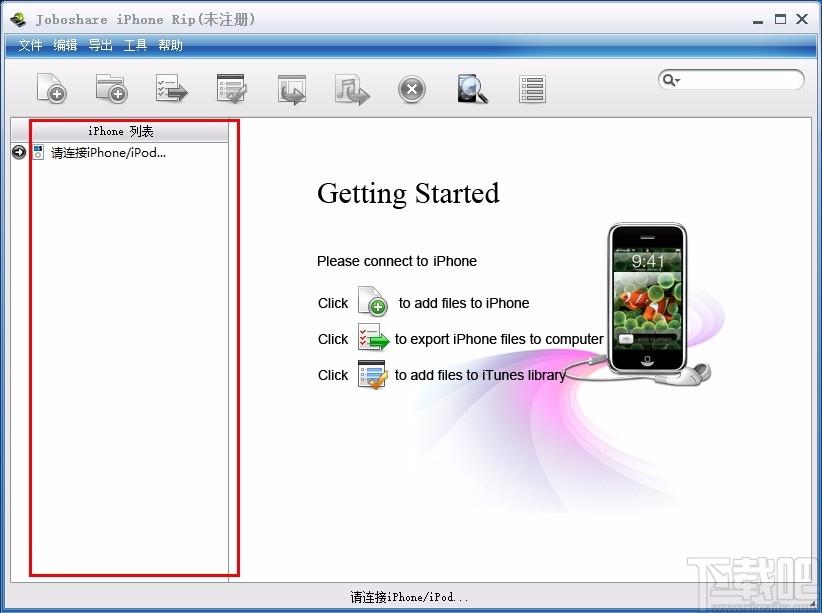Click the delete X toolbar icon
The height and width of the screenshot is (613, 822).
coord(412,89)
